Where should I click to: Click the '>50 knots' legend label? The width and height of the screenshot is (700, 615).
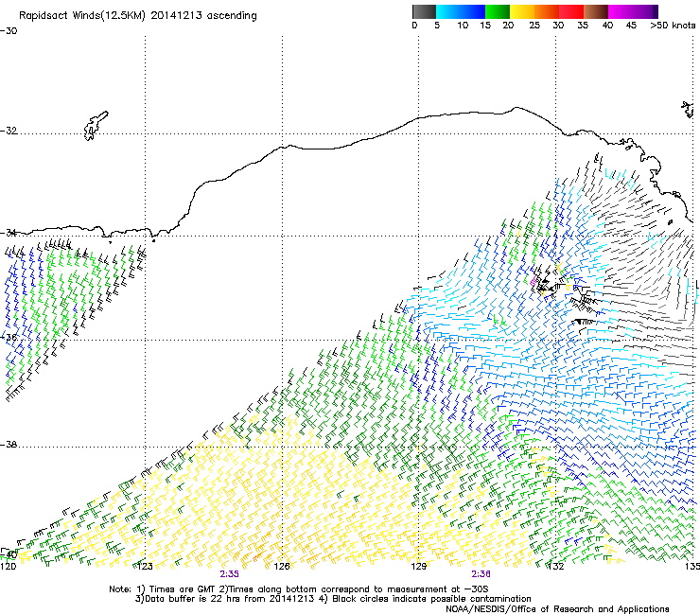[x=673, y=26]
